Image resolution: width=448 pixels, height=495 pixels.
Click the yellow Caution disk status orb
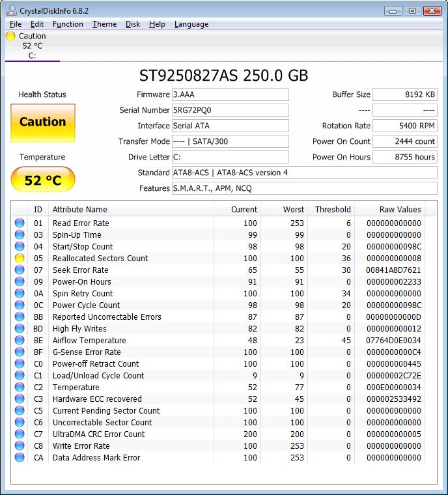point(10,36)
